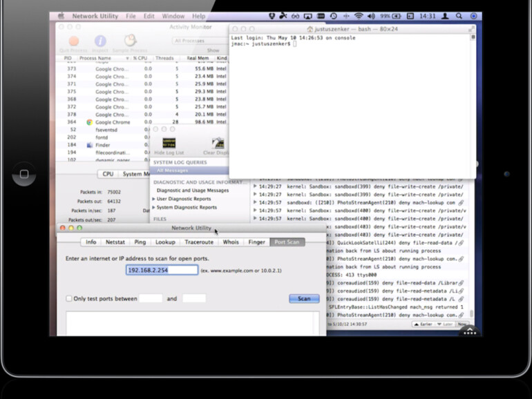Click the Time Machine menu bar icon
532x399 pixels.
[334, 16]
